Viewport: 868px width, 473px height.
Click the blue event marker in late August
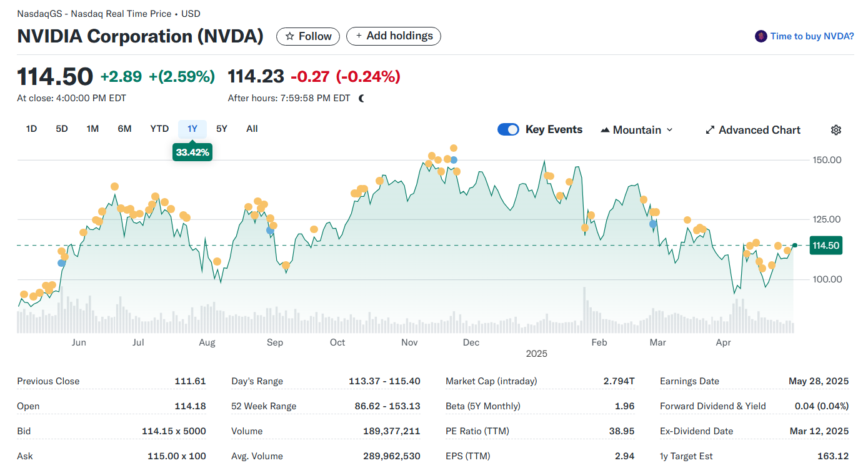270,231
